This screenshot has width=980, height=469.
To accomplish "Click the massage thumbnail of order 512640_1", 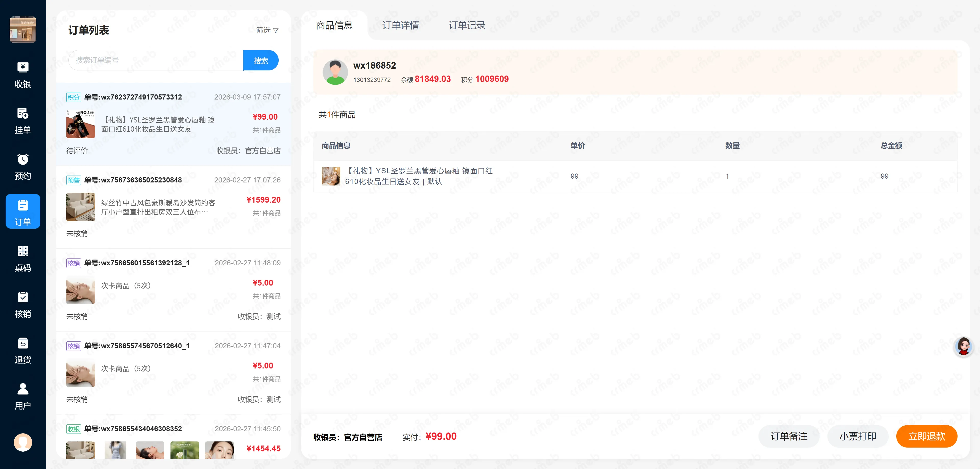I will coord(80,373).
